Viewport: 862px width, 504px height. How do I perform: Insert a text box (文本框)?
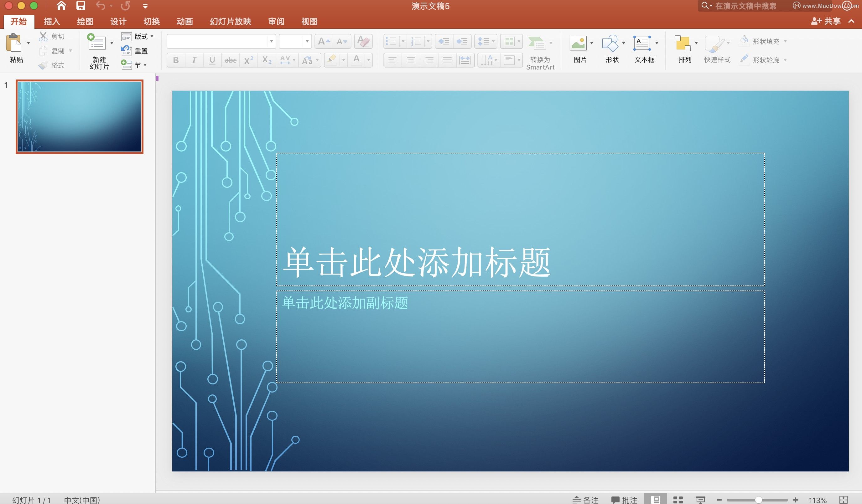coord(643,49)
